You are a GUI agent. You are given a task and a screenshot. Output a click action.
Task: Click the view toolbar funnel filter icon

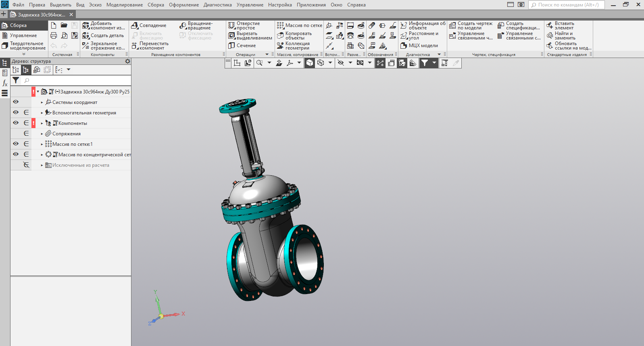click(x=424, y=63)
